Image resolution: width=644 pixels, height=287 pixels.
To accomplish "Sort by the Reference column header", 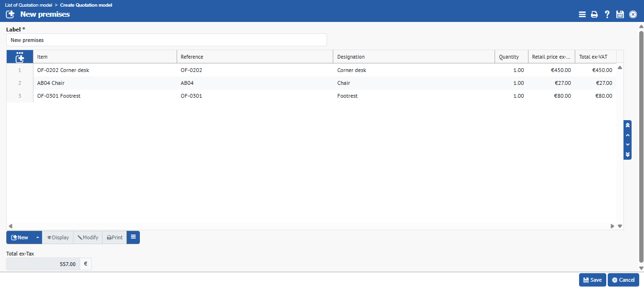I will click(x=254, y=57).
